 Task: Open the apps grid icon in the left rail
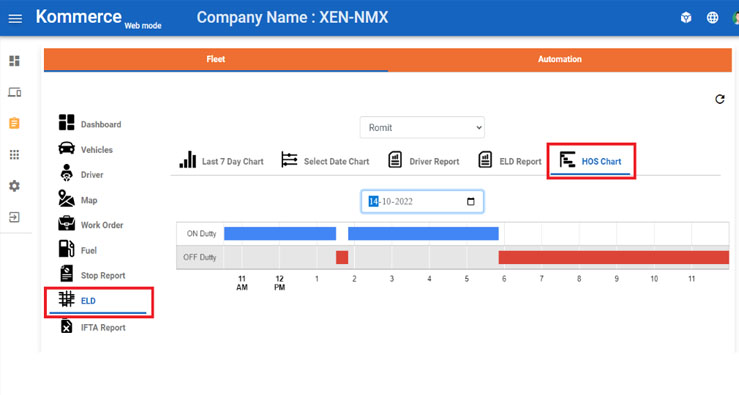pos(15,155)
